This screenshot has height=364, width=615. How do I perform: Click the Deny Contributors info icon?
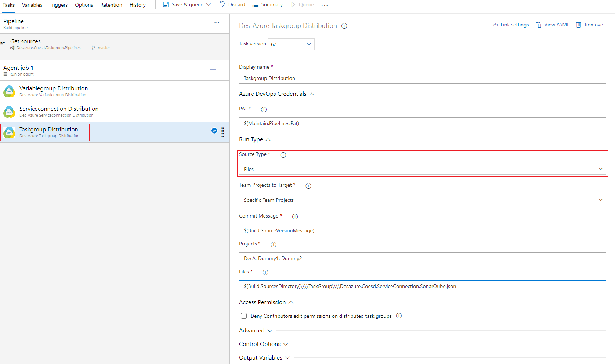click(399, 316)
